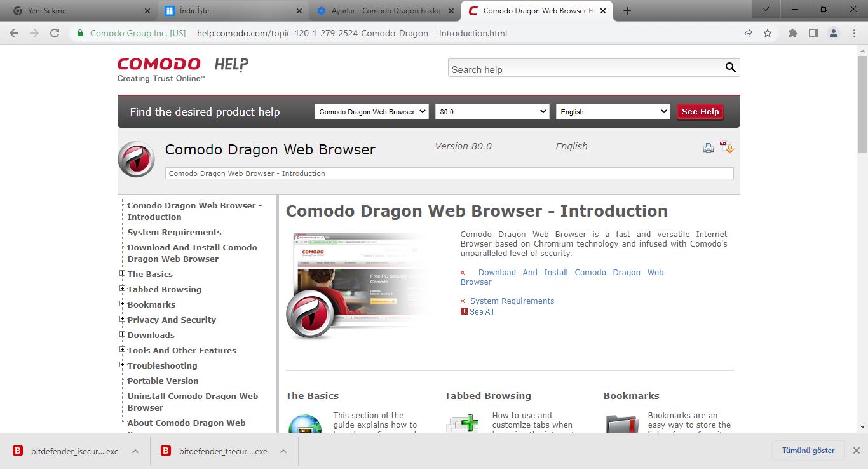Follow Download And Install Comodo Dragon link
The width and height of the screenshot is (868, 469).
562,277
